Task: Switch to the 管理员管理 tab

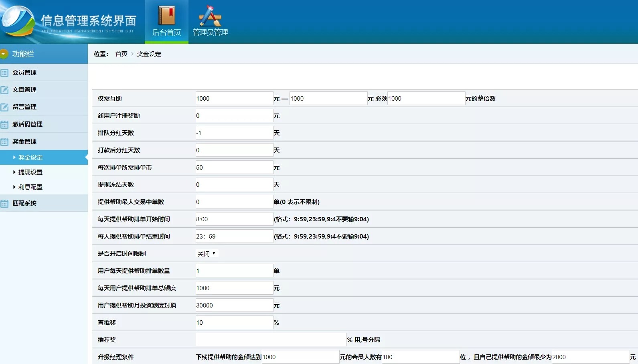Action: 210,32
